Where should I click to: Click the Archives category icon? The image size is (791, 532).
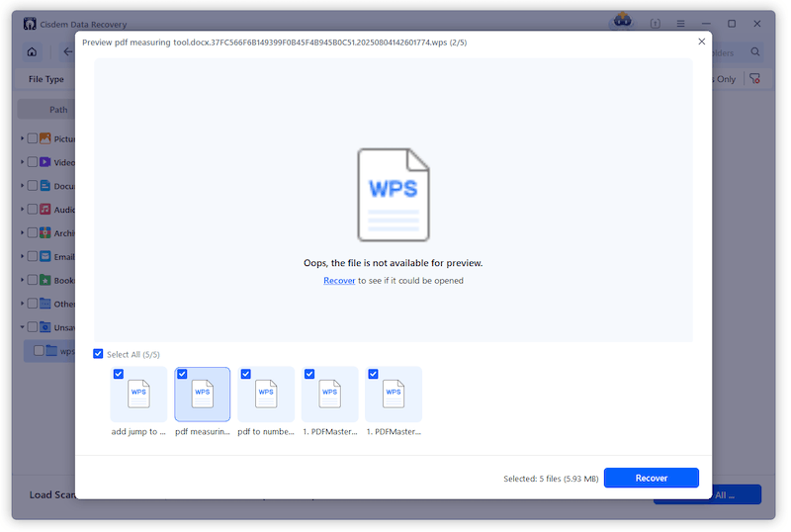point(44,232)
